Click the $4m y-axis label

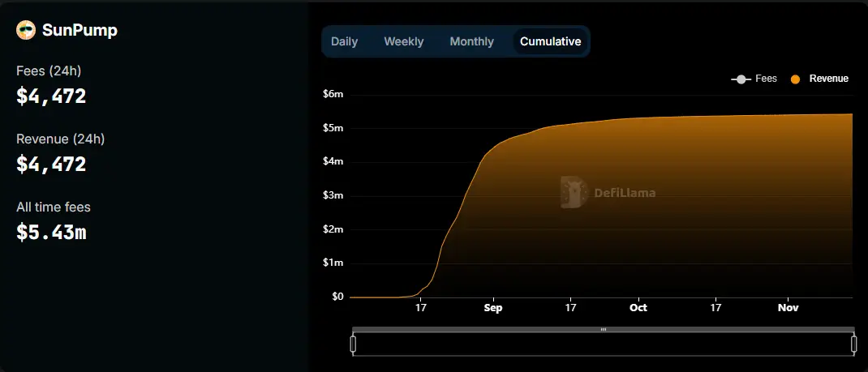pos(333,162)
